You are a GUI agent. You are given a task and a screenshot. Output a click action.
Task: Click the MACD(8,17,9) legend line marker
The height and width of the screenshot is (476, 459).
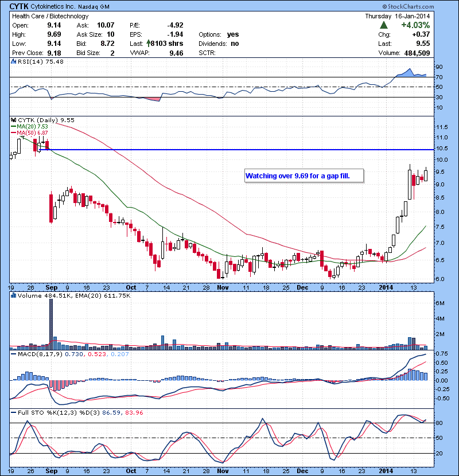[x=13, y=354]
